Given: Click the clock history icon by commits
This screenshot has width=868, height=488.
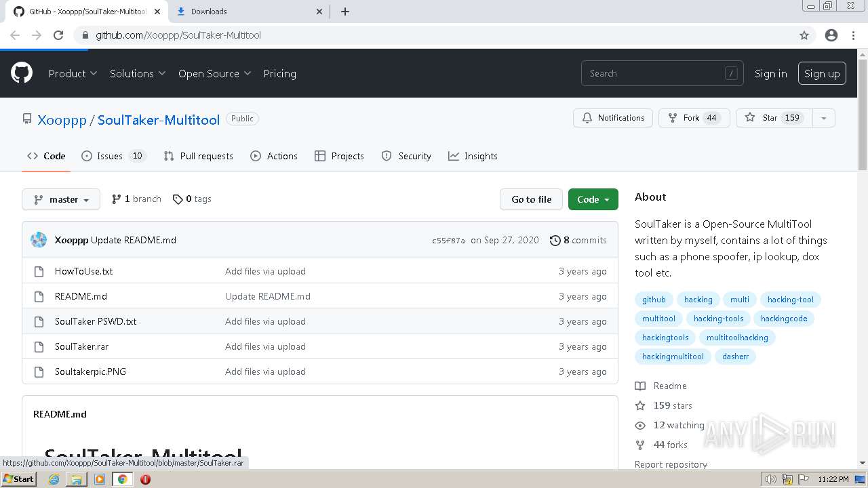Looking at the screenshot, I should click(555, 240).
